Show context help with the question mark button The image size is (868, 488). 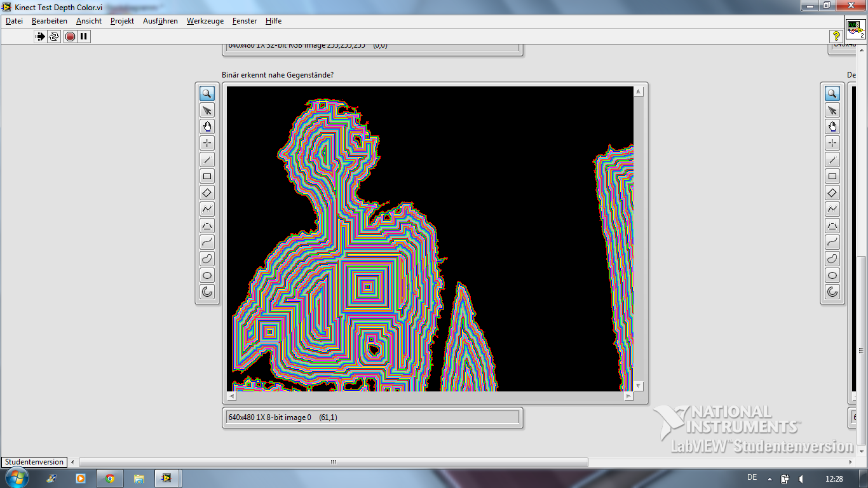point(836,36)
